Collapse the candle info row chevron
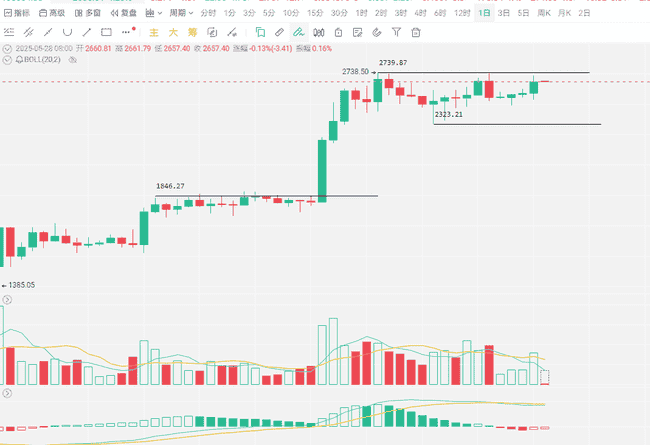The image size is (650, 445). [8, 48]
